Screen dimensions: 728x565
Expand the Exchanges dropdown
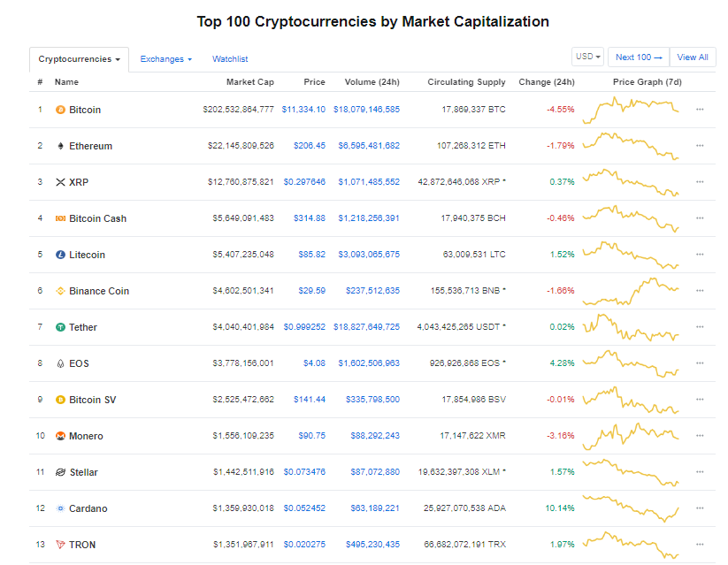(x=165, y=59)
